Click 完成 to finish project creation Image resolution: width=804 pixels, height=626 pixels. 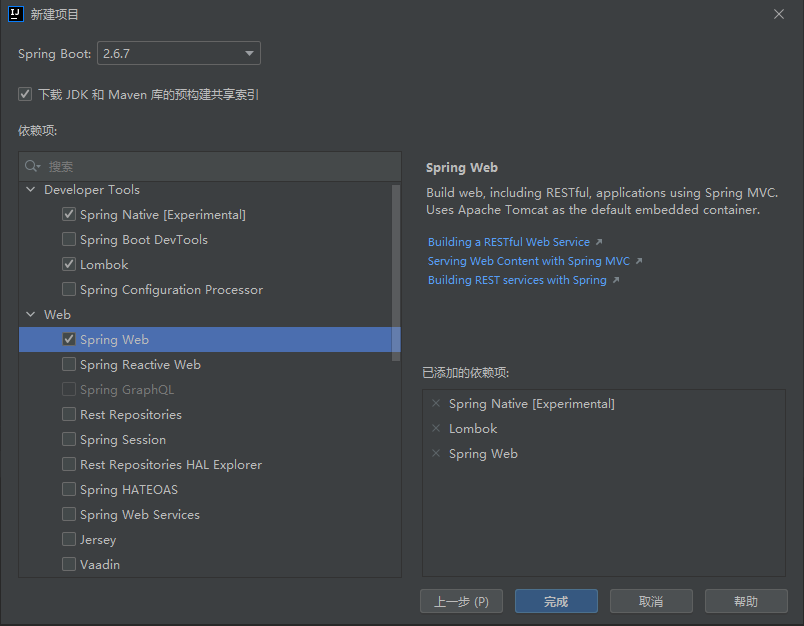556,601
